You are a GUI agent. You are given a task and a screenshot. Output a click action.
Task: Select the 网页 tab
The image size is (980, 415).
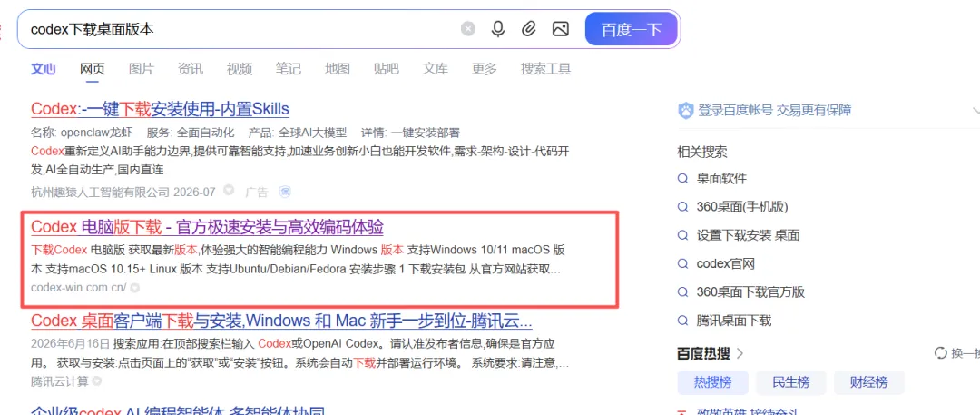click(x=93, y=69)
